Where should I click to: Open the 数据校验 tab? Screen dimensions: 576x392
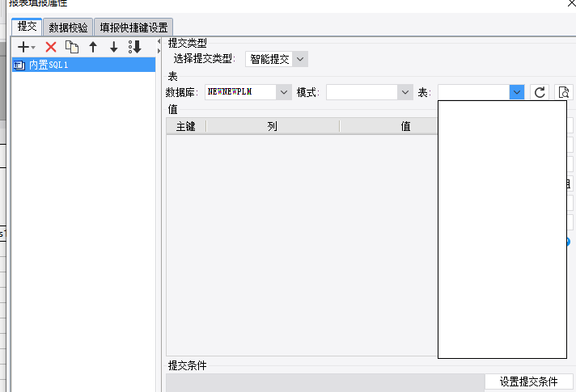[68, 27]
